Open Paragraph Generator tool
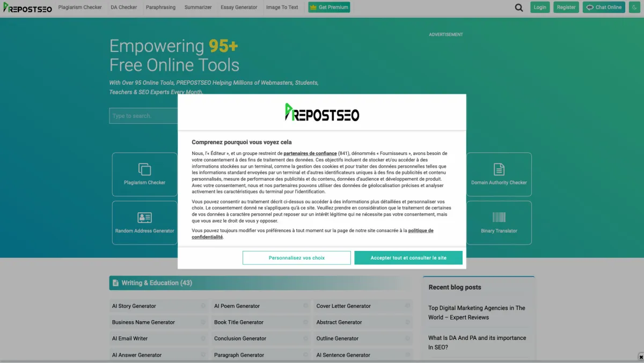The height and width of the screenshot is (363, 644). pos(239,355)
